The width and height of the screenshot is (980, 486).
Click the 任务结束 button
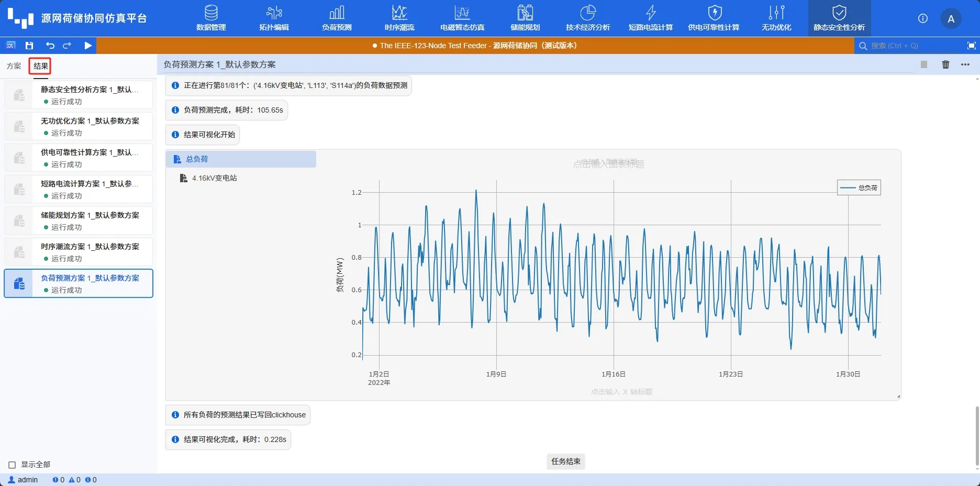coord(565,461)
